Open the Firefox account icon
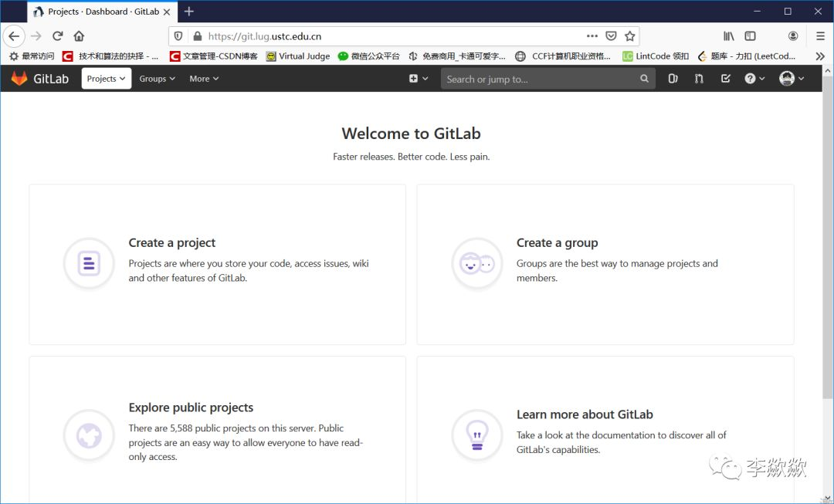The width and height of the screenshot is (834, 504). coord(792,36)
